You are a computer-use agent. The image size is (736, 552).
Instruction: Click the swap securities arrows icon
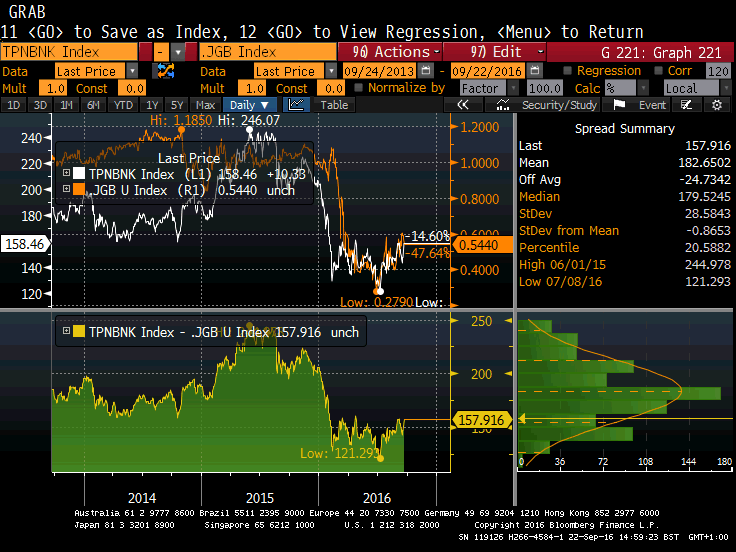[x=165, y=71]
